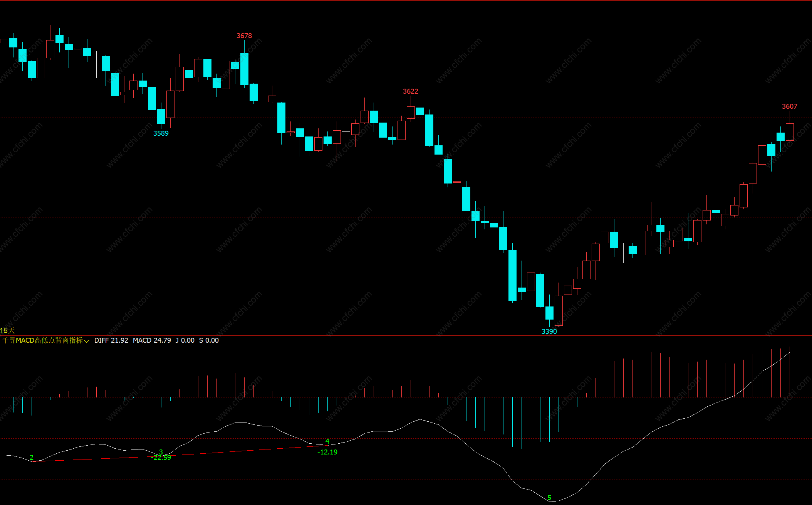Open the 千寻MACD高低点背离指标 indicator dropdown chevron

click(87, 341)
